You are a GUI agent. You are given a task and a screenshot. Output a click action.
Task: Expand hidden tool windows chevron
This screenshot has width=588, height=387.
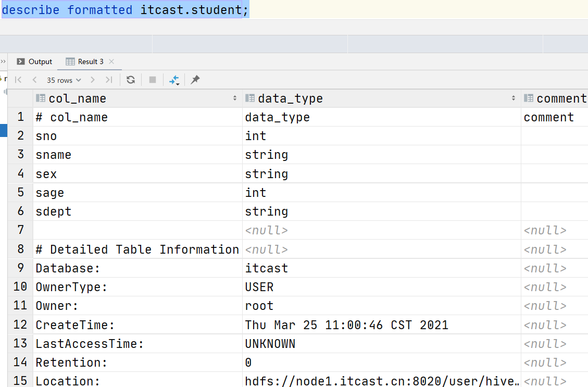[x=3, y=61]
